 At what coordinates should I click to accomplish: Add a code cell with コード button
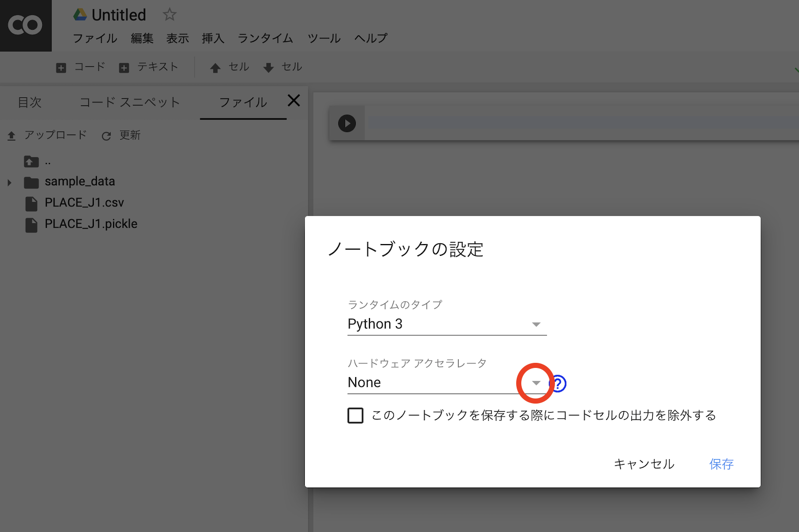pos(81,67)
